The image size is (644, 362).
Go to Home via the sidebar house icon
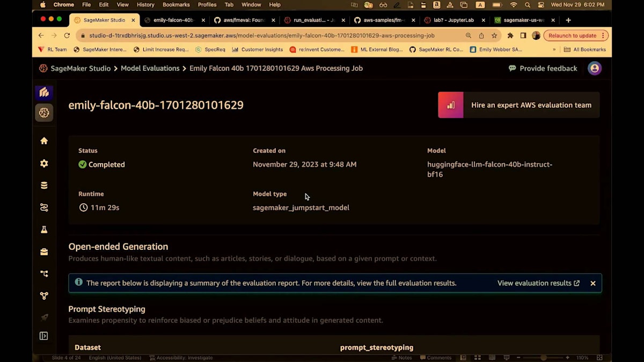44,141
